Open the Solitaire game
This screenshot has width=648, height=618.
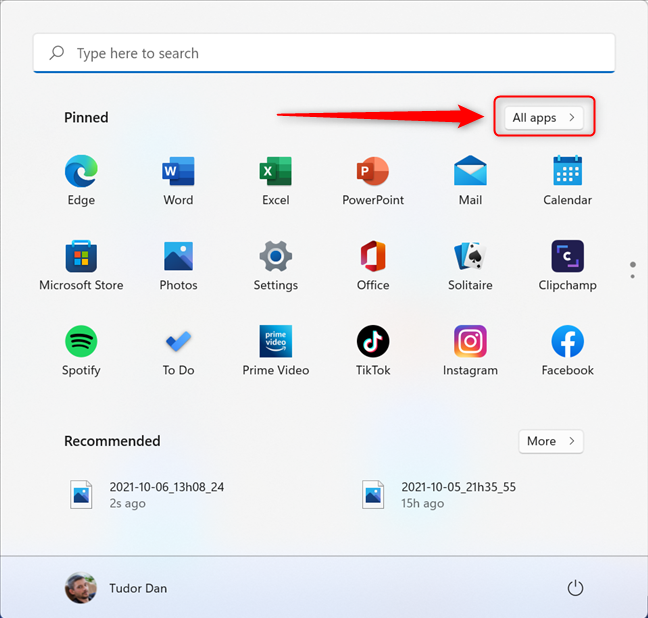470,266
